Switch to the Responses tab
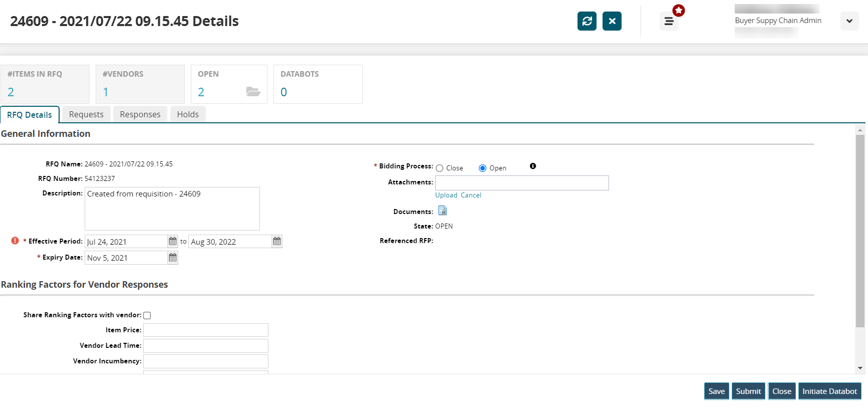 point(140,114)
